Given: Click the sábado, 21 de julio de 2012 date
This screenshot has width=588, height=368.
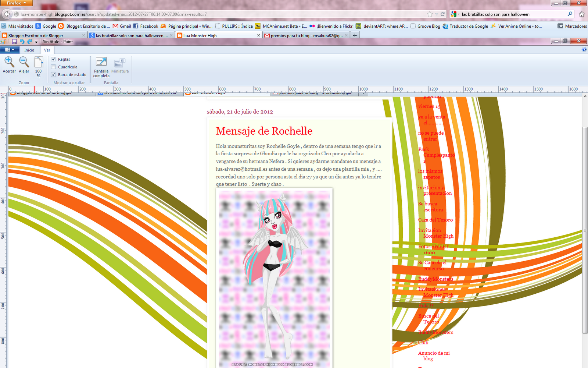Looking at the screenshot, I should (x=240, y=112).
